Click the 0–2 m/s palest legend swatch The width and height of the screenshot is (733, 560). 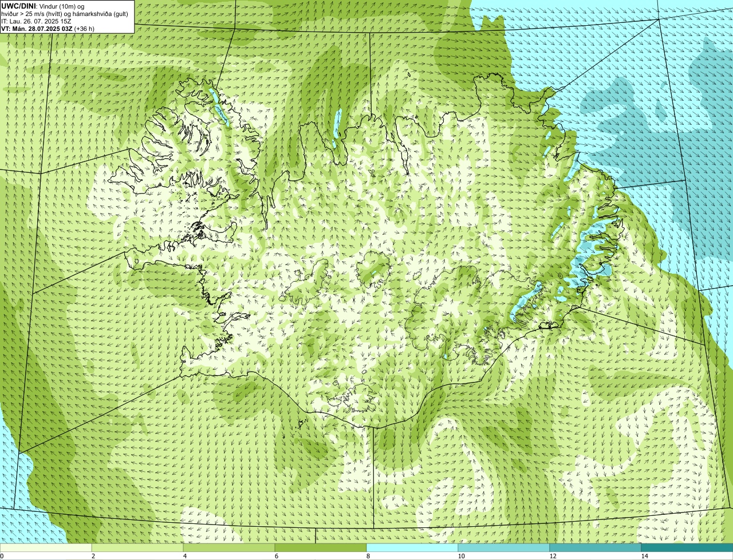tap(46, 547)
